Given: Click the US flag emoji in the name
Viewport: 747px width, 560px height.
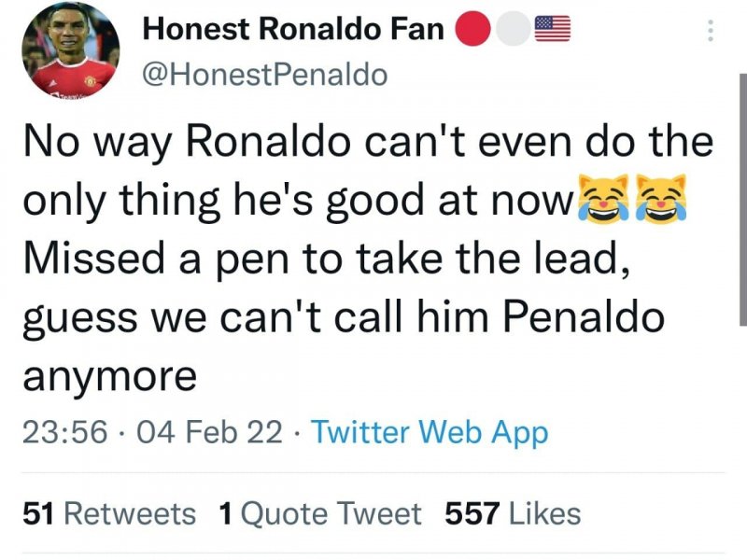Looking at the screenshot, I should click(x=552, y=30).
